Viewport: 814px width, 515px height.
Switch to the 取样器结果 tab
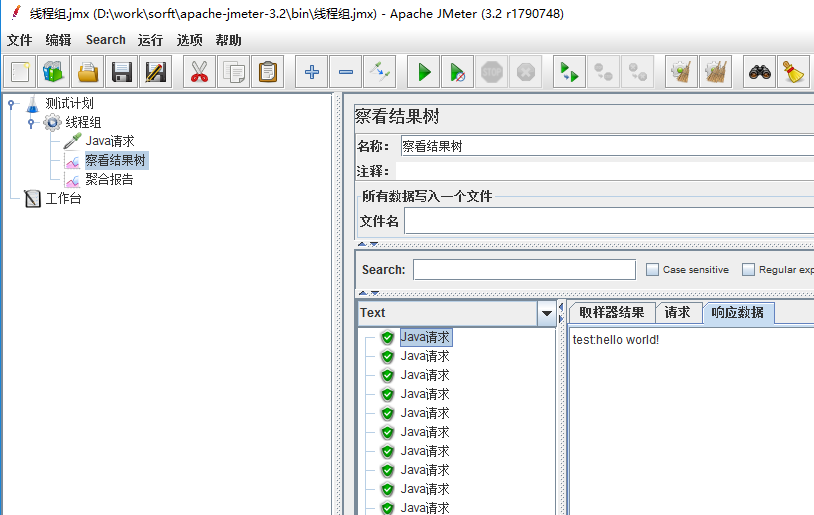pos(612,313)
